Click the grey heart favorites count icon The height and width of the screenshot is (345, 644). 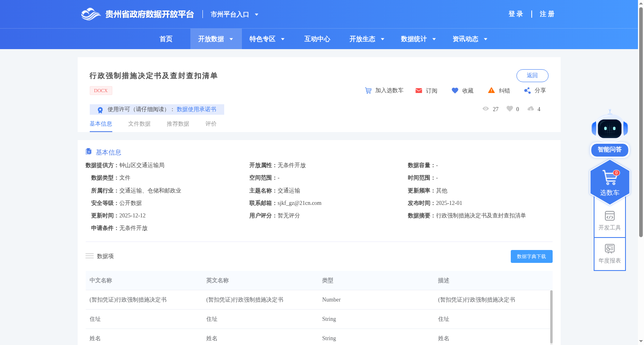click(x=510, y=109)
